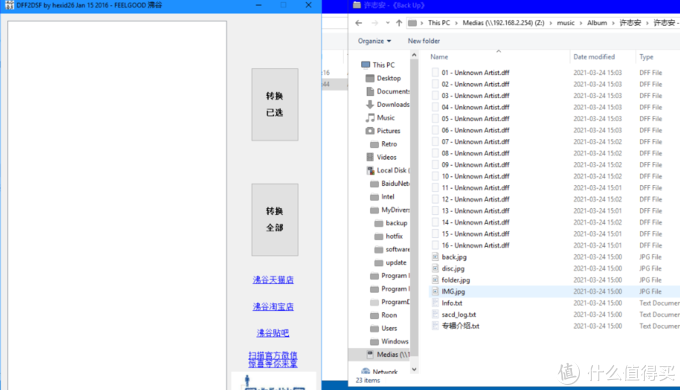Select the folder.jpg file

click(x=456, y=280)
